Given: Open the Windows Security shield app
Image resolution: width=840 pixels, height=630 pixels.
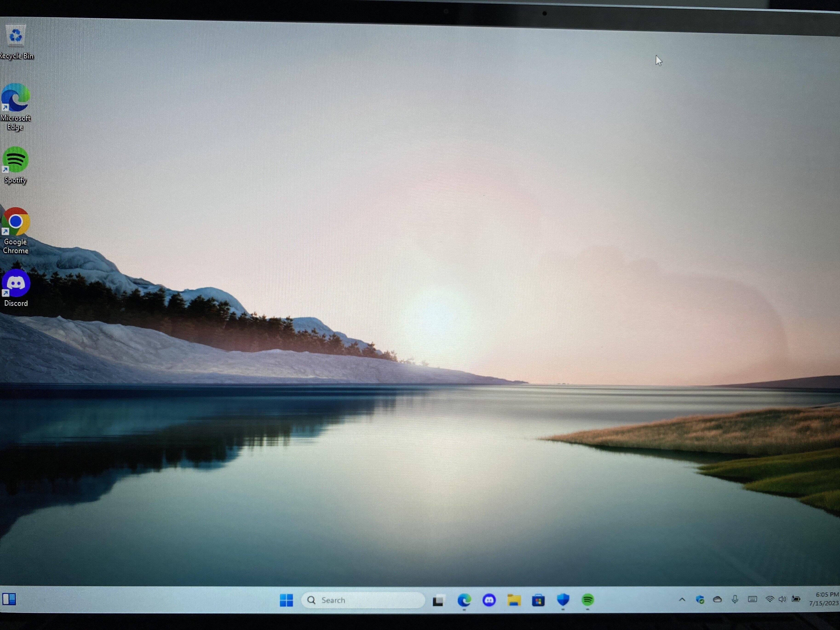Looking at the screenshot, I should (x=563, y=600).
